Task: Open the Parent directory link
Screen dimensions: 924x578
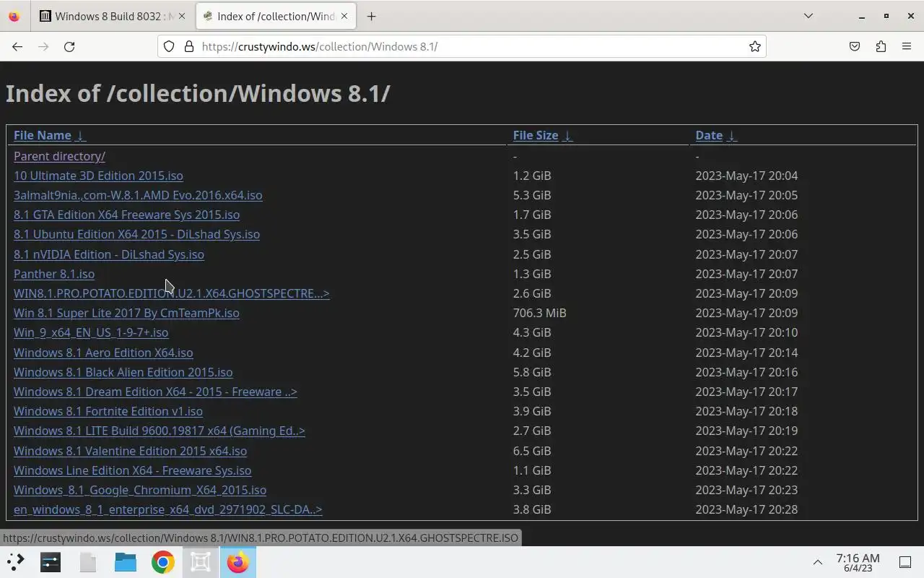Action: 59,156
